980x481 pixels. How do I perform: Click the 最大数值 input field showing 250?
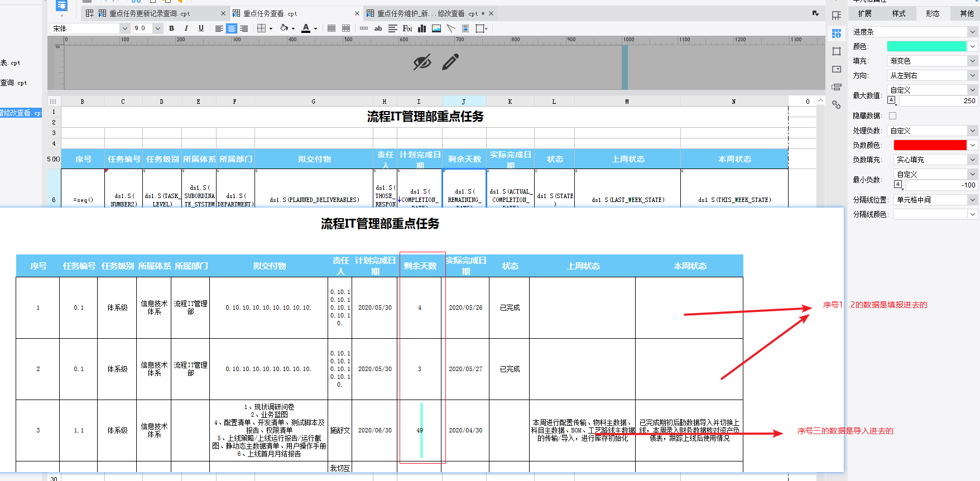[x=938, y=101]
